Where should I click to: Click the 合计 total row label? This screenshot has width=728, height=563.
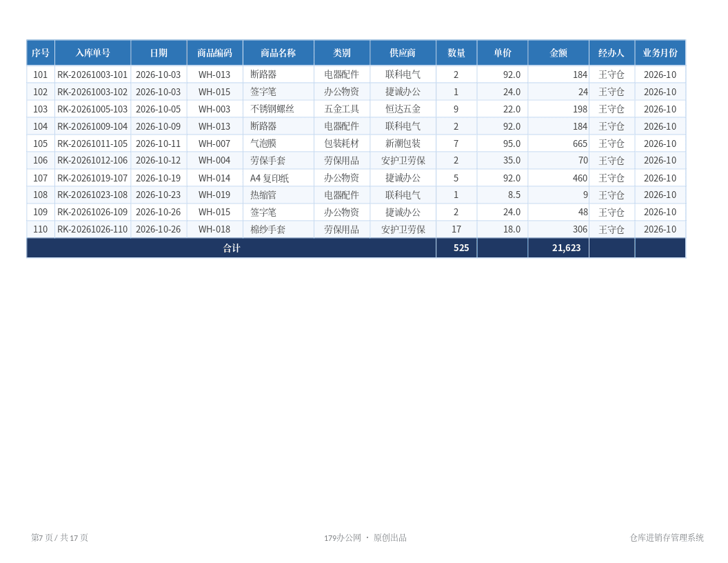click(232, 248)
